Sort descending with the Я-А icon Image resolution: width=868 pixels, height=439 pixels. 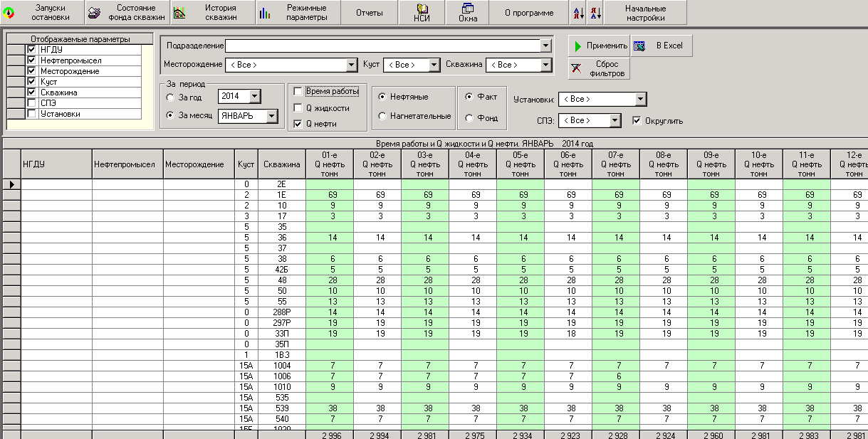(595, 13)
